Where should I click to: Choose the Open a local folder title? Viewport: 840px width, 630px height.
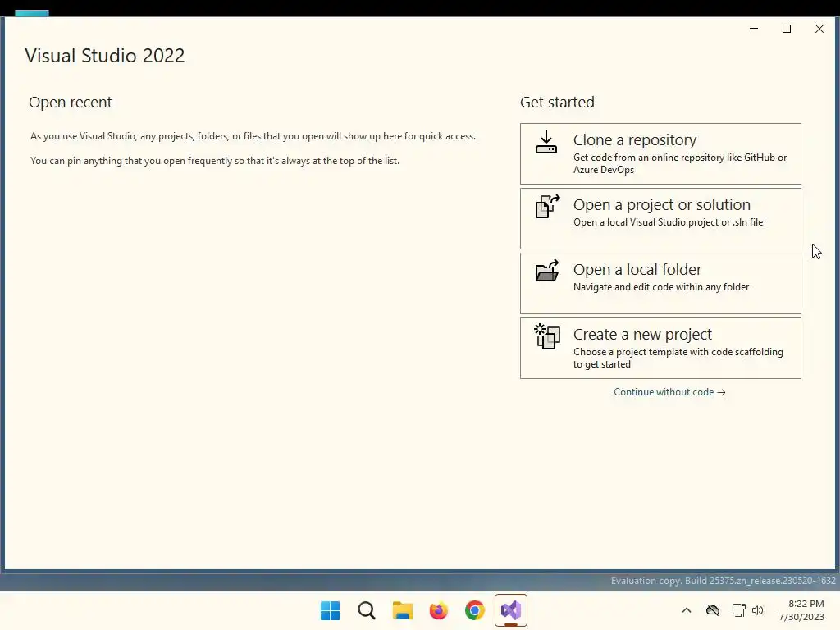(637, 269)
